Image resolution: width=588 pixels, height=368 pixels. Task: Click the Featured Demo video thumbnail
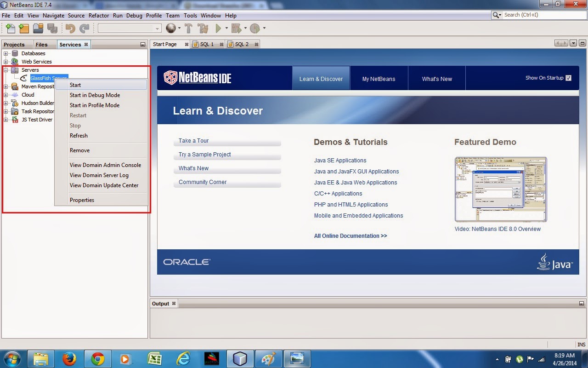(501, 189)
